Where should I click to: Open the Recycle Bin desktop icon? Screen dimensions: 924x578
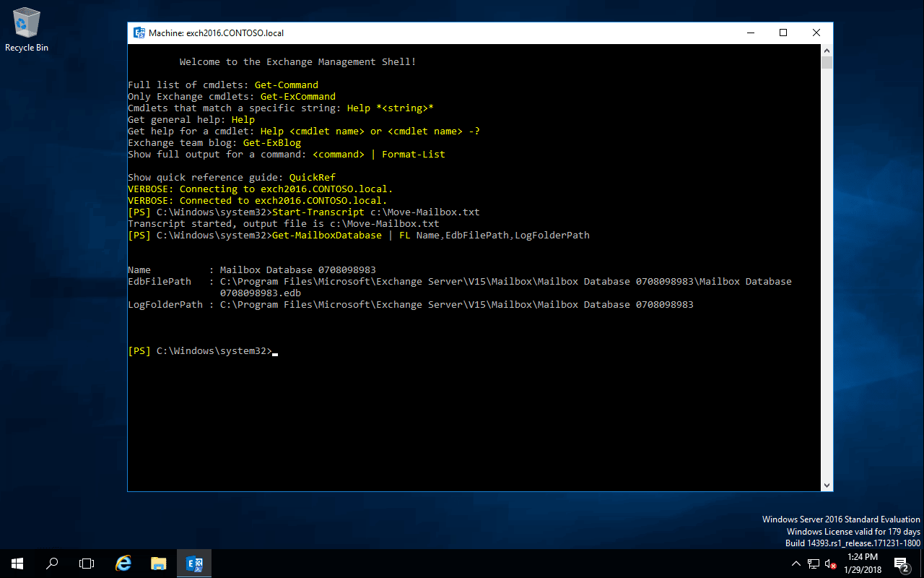point(27,30)
